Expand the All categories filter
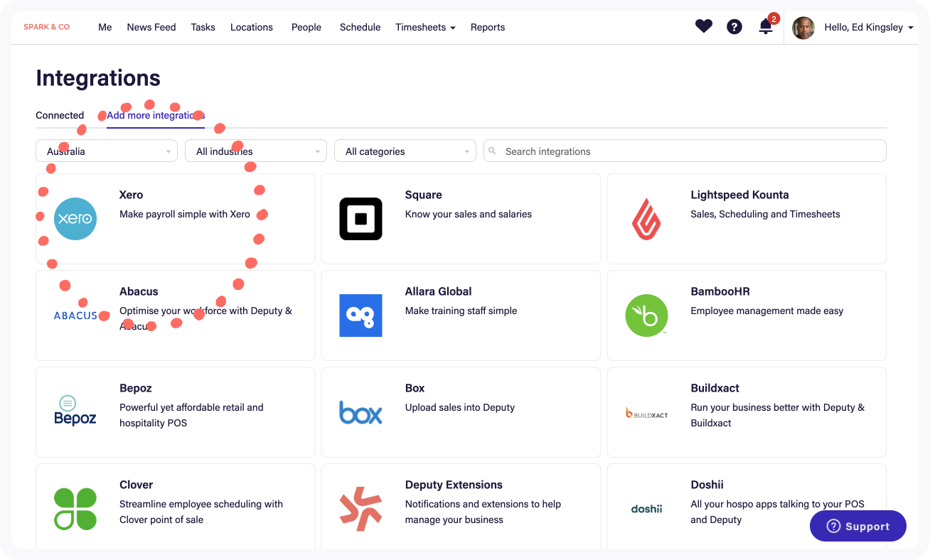This screenshot has width=930, height=560. point(405,151)
